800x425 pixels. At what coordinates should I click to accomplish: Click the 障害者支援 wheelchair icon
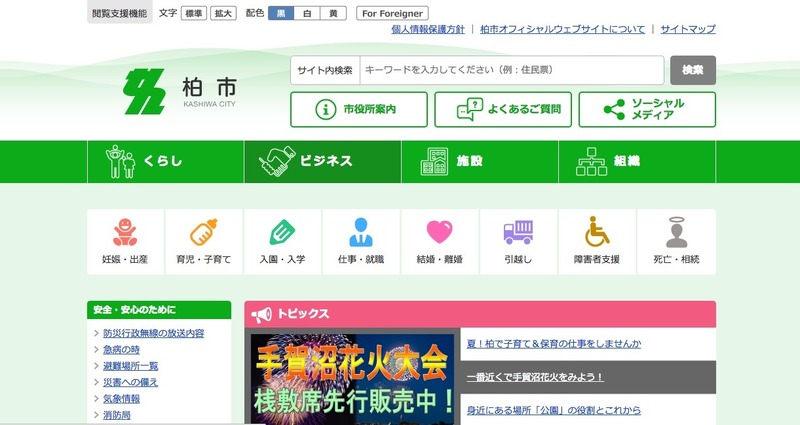point(597,233)
